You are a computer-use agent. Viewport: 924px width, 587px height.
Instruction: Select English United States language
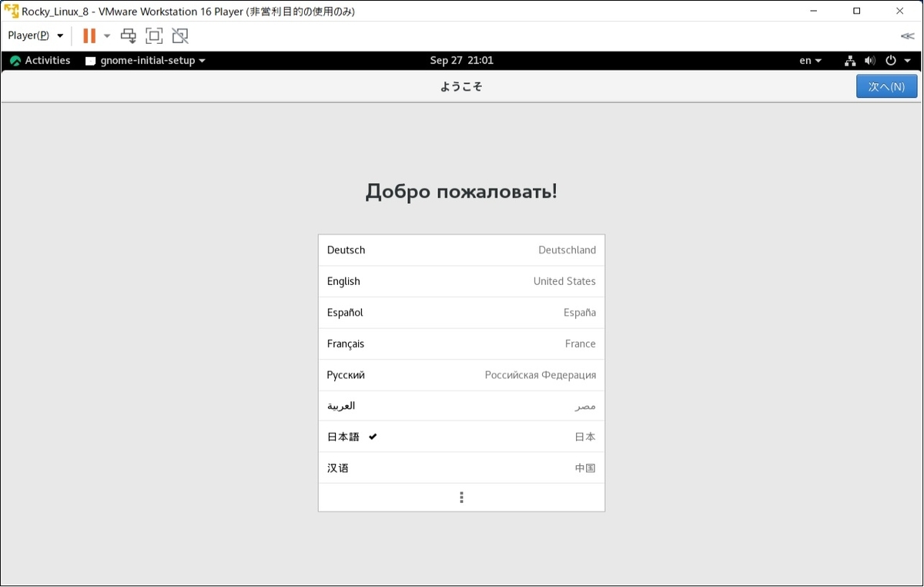coord(461,281)
